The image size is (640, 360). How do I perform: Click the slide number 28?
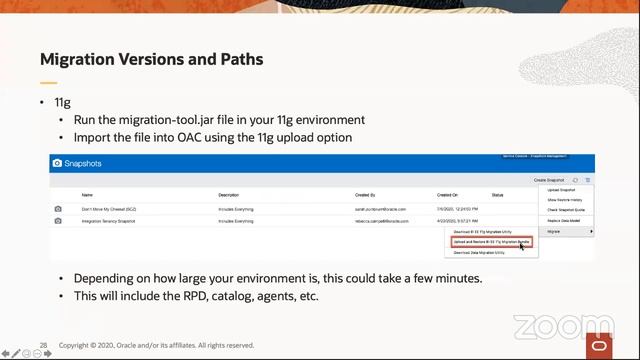click(x=43, y=345)
